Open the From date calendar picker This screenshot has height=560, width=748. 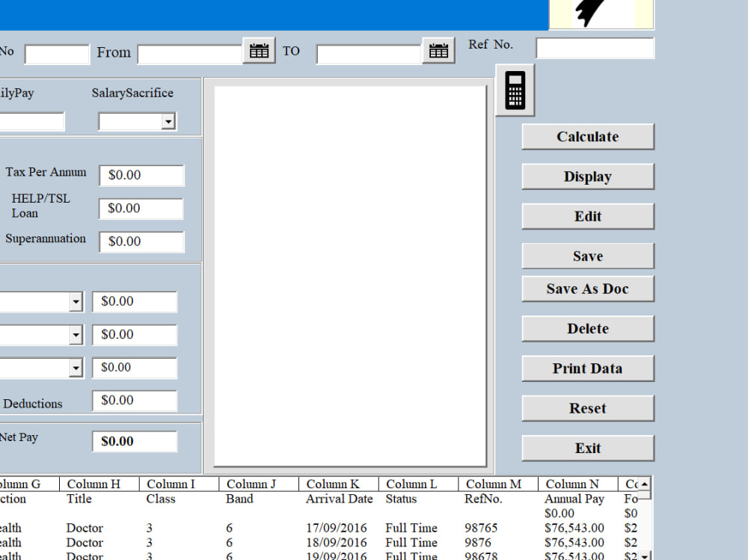[x=259, y=51]
